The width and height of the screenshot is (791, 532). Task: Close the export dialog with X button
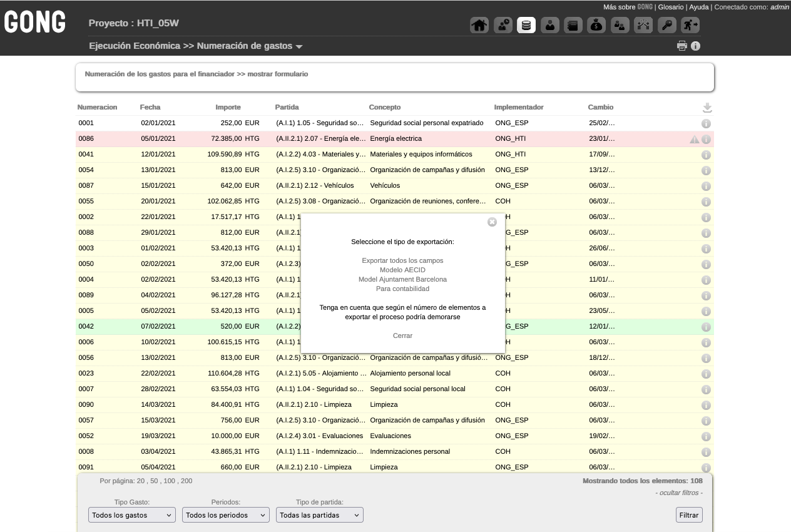point(492,222)
